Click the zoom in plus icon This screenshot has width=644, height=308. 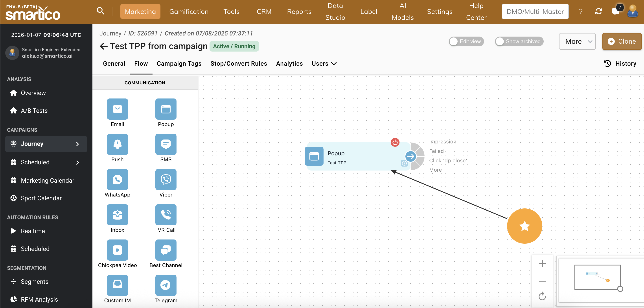542,263
